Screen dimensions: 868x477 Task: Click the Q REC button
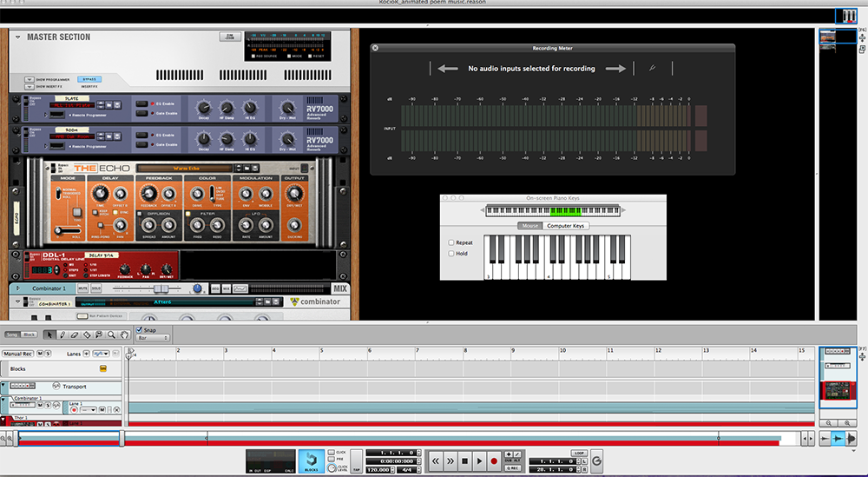coord(513,468)
